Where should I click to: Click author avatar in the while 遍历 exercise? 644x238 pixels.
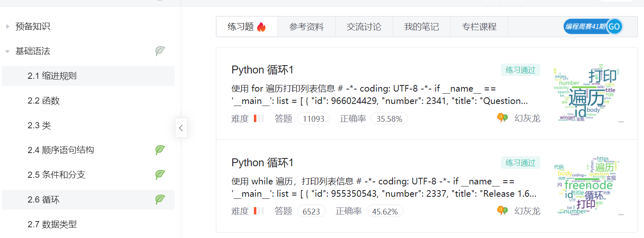(x=502, y=211)
